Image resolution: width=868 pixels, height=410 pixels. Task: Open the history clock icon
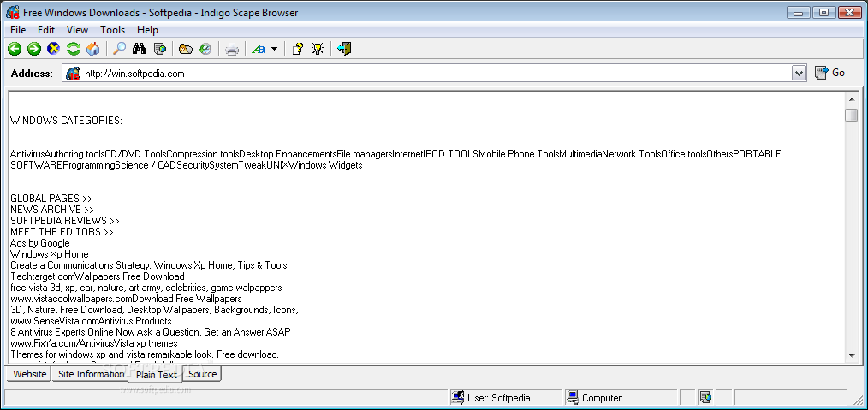tap(205, 50)
